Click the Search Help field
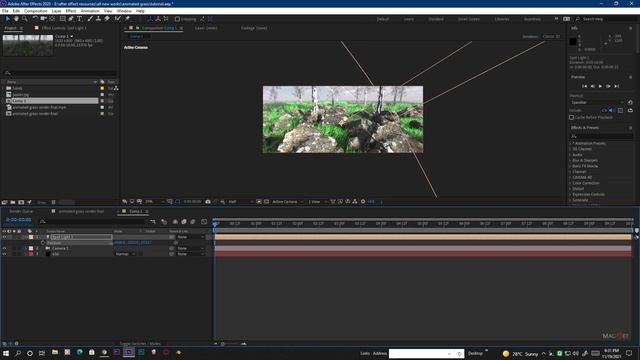This screenshot has width=640, height=360. tap(607, 19)
